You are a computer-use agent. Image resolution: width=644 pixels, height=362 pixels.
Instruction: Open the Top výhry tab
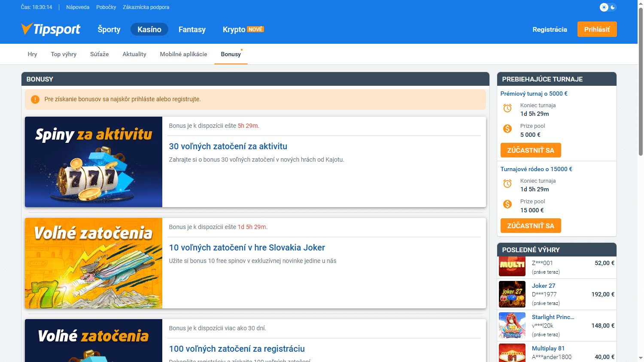tap(64, 54)
